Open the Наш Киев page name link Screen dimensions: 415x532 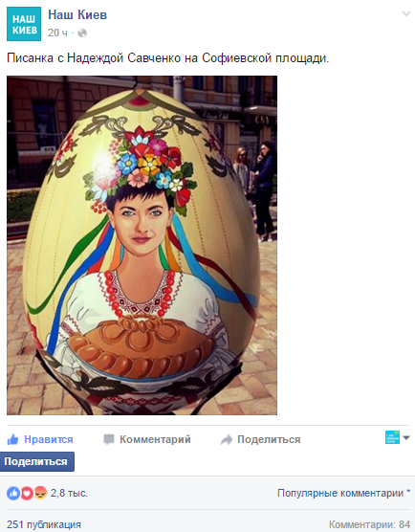pyautogui.click(x=77, y=14)
